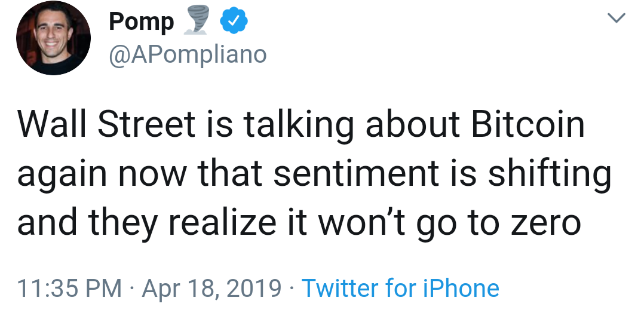644x325 pixels.
Task: Click the 11:35 PM timestamp
Action: 69,288
